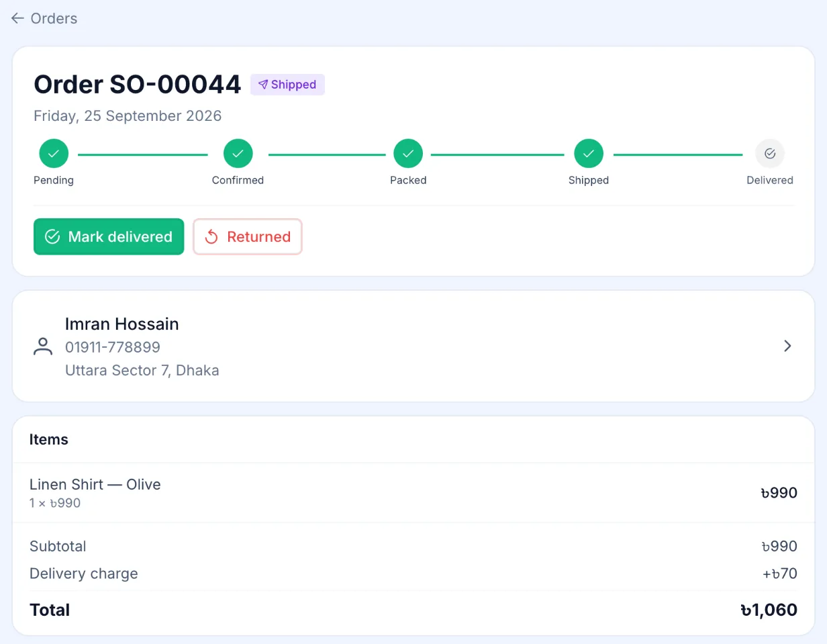Open customer details via right chevron

coord(788,346)
